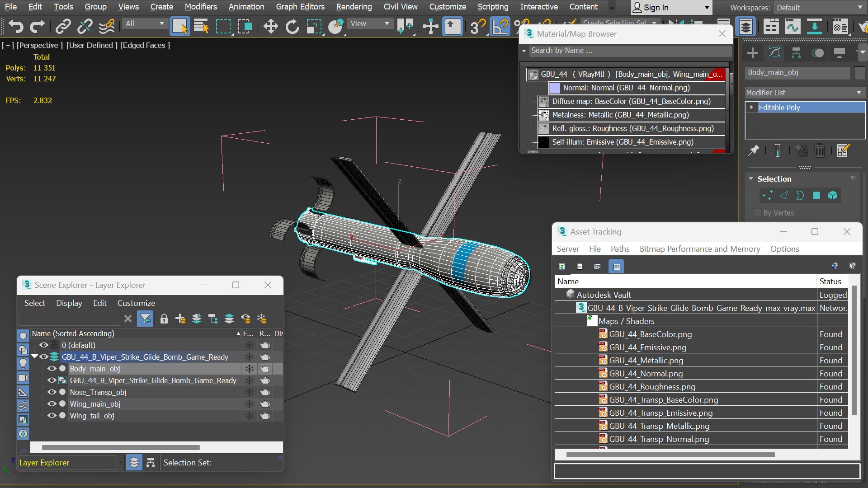The image size is (868, 488).
Task: Click the object color swatch beside Body_main_obj
Action: tap(859, 73)
